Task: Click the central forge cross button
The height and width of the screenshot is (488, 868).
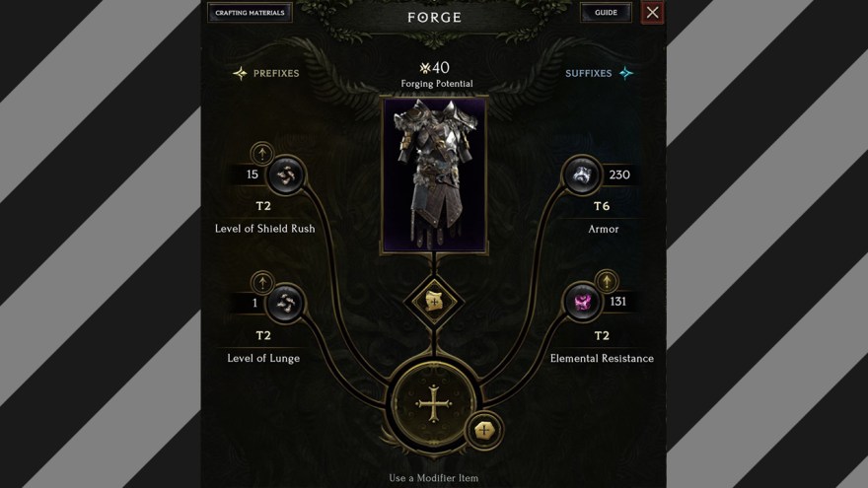Action: click(x=433, y=404)
